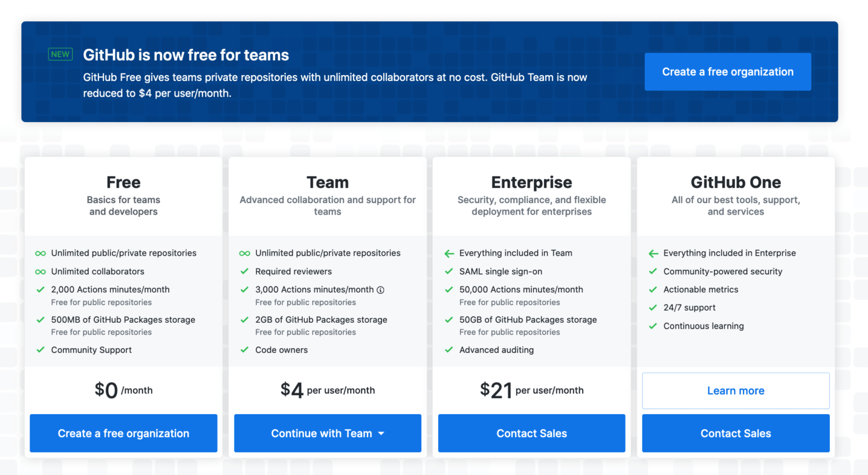868x475 pixels.
Task: Click 'Required reviewers' feature text
Action: 293,271
